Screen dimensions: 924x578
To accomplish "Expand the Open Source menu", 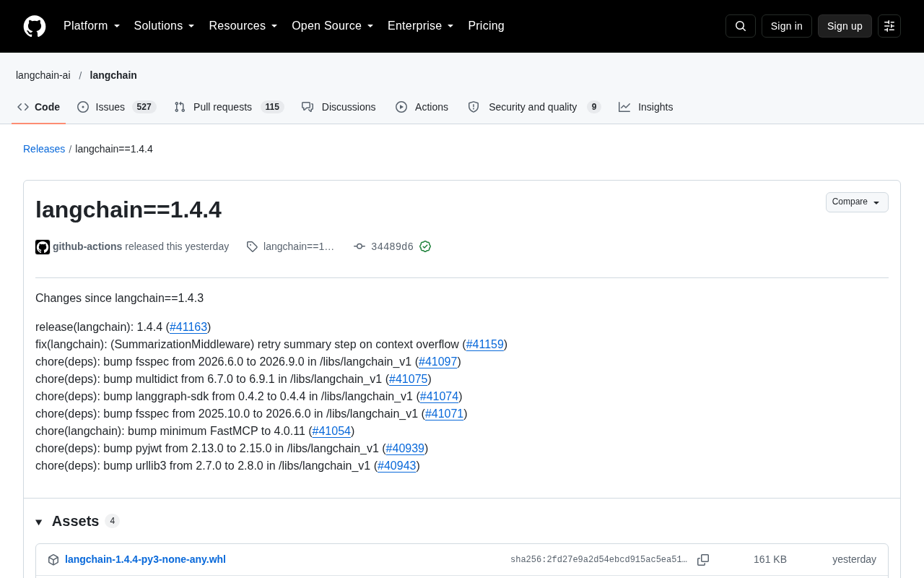I will point(333,26).
